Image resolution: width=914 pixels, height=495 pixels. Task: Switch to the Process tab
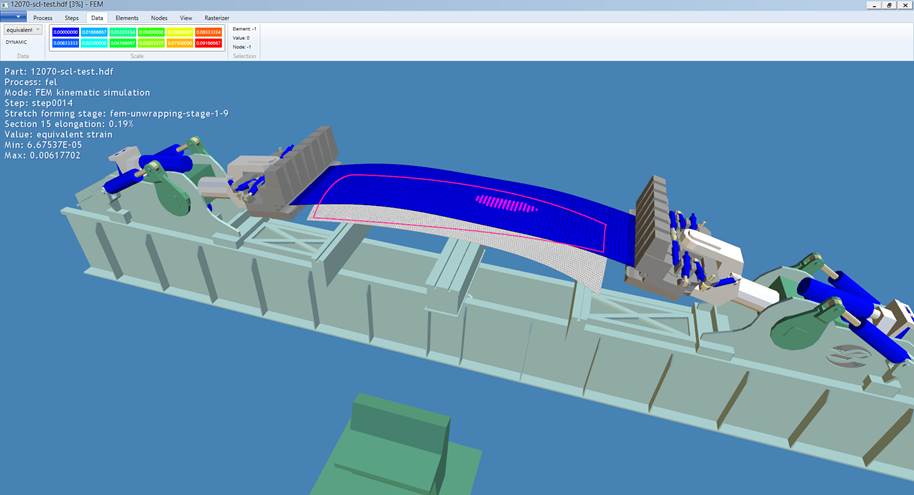(43, 18)
